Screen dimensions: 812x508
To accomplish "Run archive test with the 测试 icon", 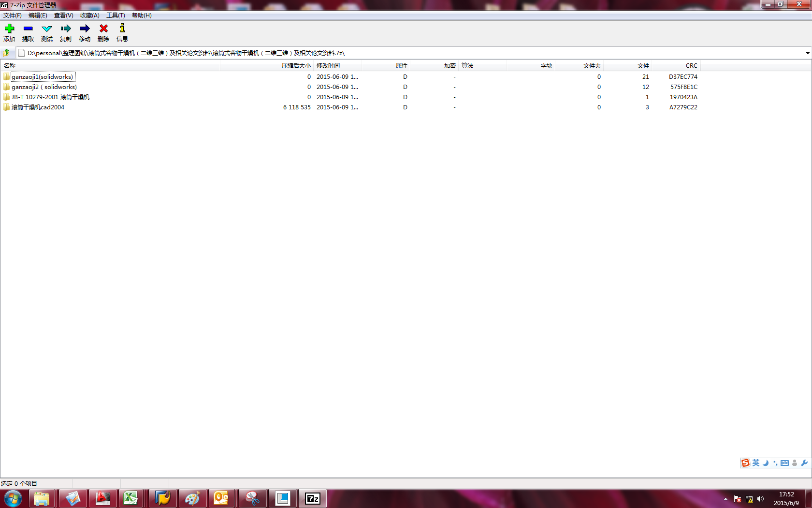I will click(x=47, y=29).
